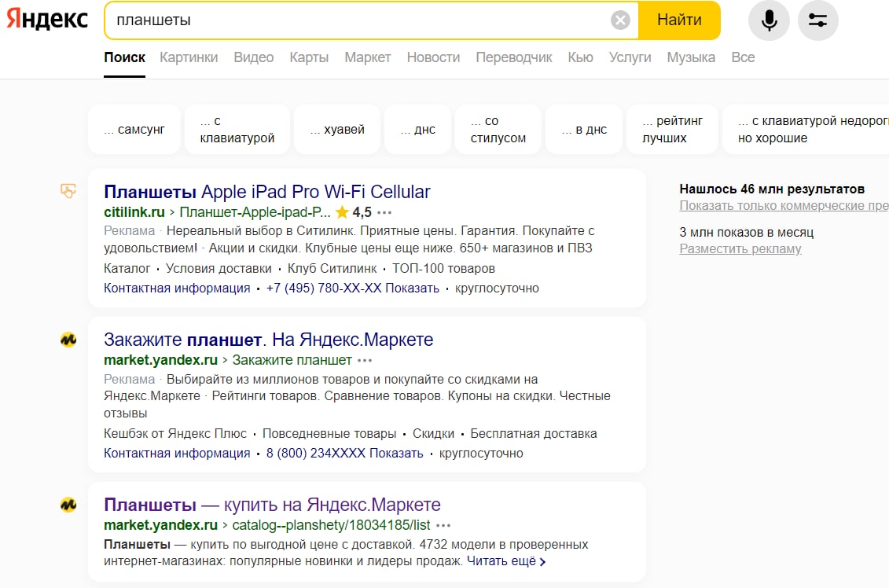Click the 4,5 star rating of the Citilink result
Image resolution: width=889 pixels, height=588 pixels.
(x=353, y=212)
